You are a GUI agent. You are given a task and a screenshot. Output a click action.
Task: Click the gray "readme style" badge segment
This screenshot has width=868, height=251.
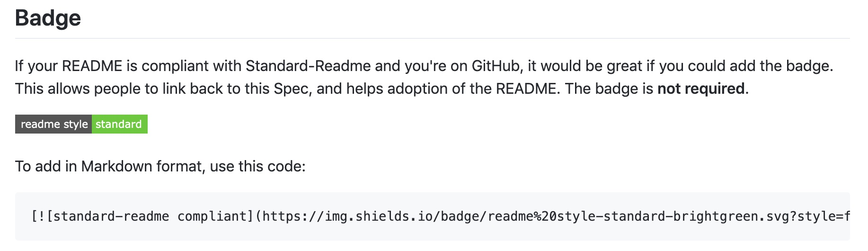pos(54,124)
